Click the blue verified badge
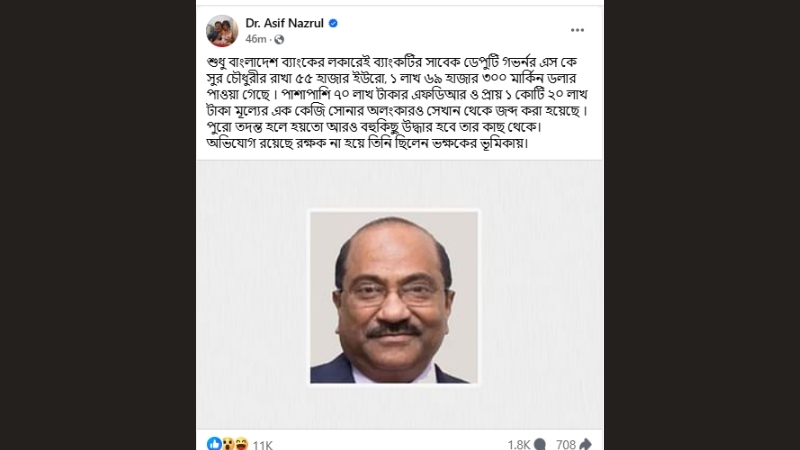 tap(333, 23)
